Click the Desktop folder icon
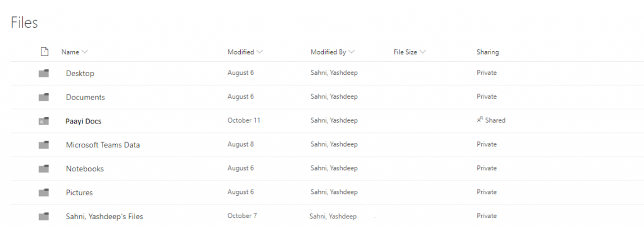644x228 pixels. pos(44,73)
